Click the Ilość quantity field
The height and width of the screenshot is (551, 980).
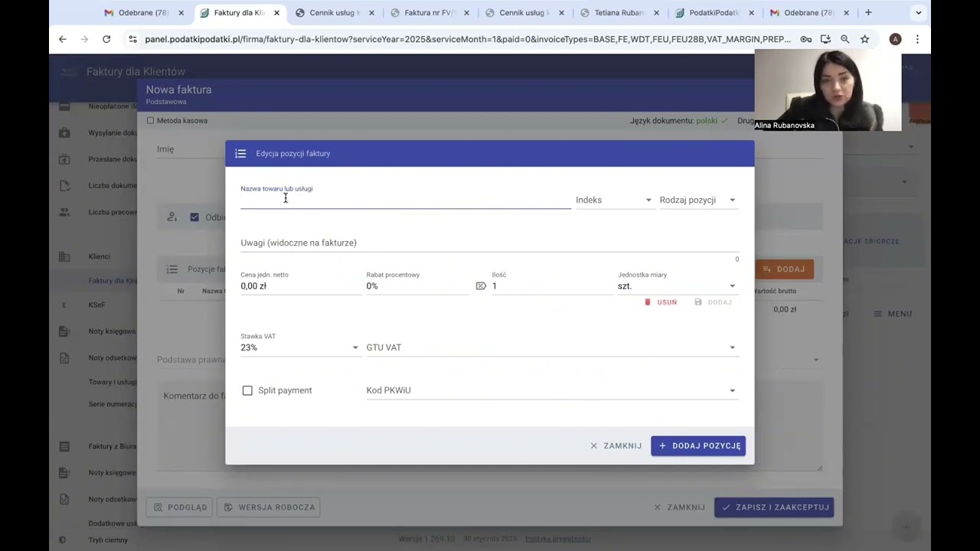tap(551, 286)
